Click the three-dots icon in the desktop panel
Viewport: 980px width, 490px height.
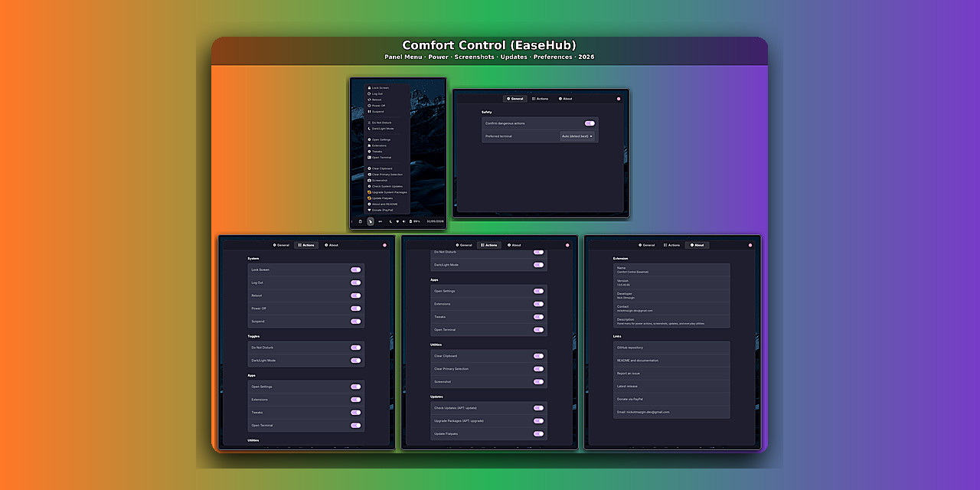coord(380,221)
